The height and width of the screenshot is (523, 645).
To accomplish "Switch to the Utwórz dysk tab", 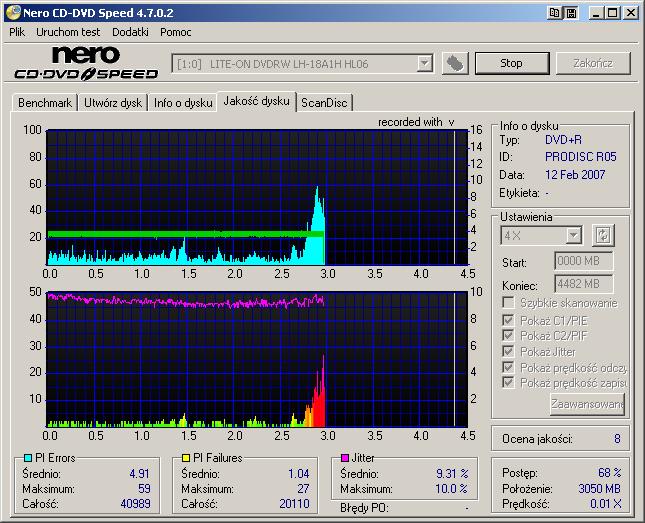I will (113, 103).
